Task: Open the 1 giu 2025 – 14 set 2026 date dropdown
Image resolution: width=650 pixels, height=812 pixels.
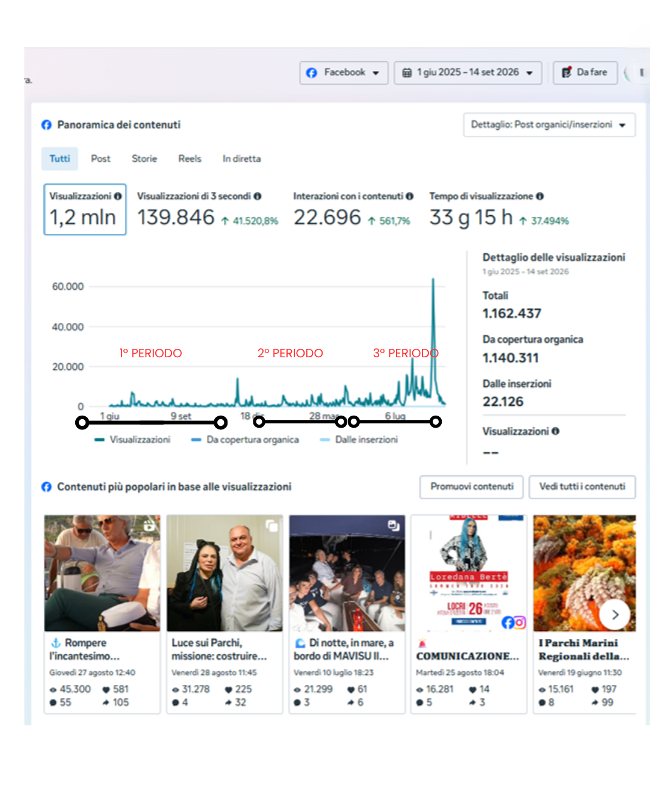Action: (468, 73)
